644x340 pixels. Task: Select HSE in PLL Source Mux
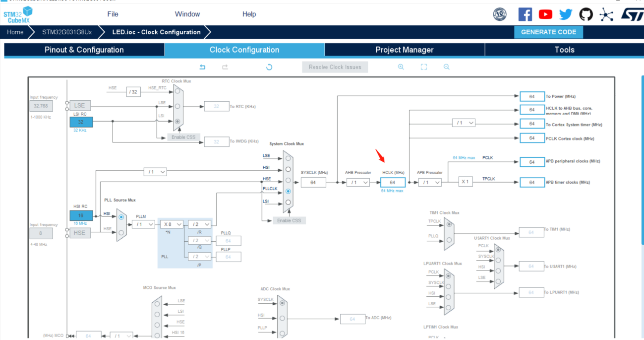121,232
